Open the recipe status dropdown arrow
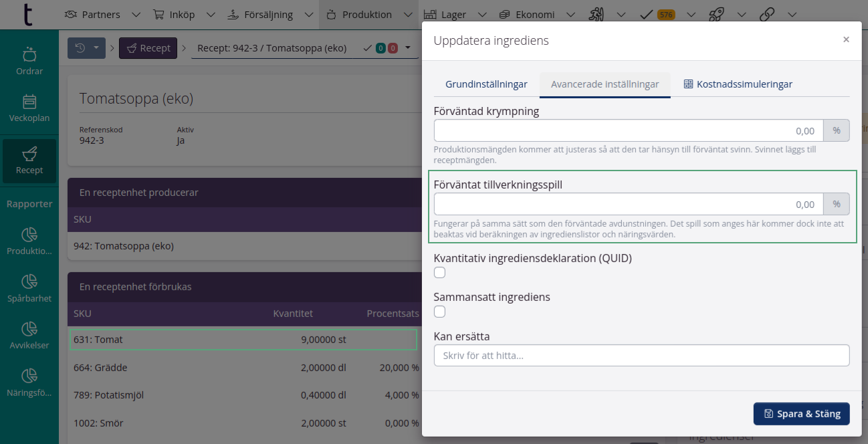Image resolution: width=868 pixels, height=444 pixels. 407,48
